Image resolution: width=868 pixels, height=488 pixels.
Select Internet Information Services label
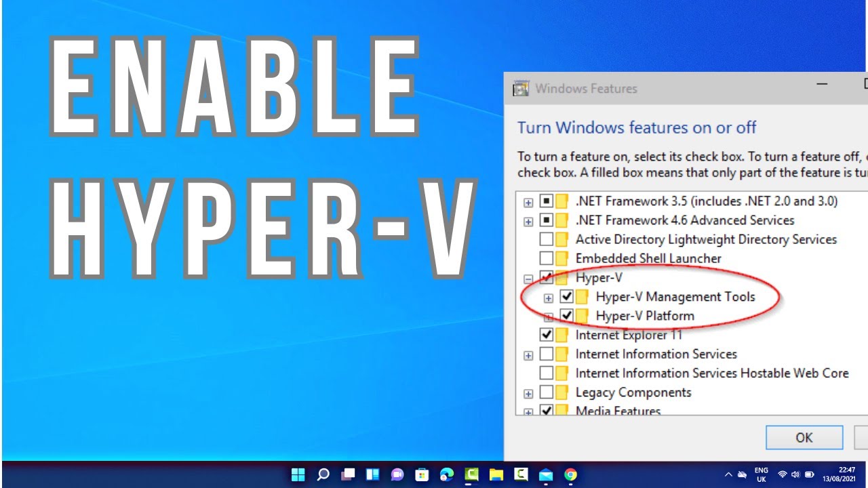pyautogui.click(x=656, y=354)
